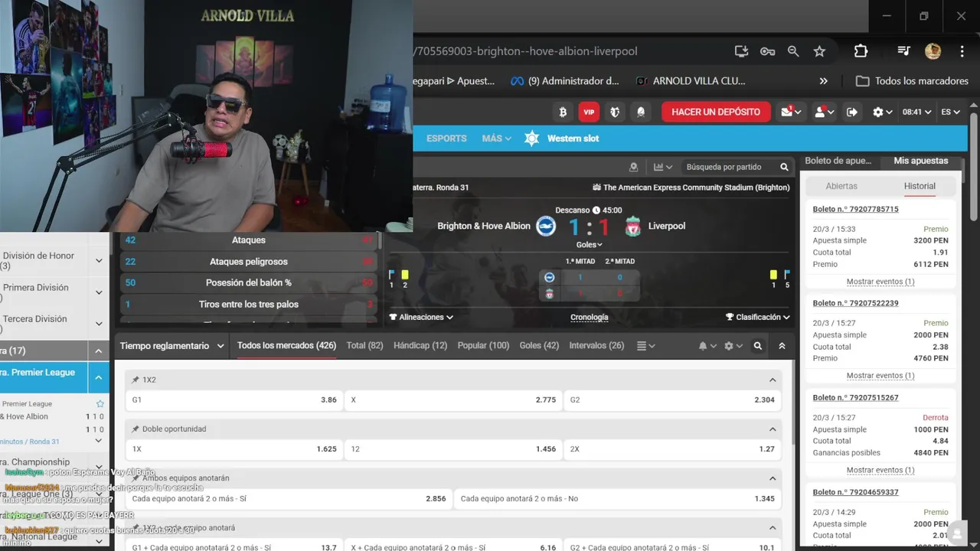The width and height of the screenshot is (980, 551).
Task: Expand the División de Honor league
Action: coord(99,261)
